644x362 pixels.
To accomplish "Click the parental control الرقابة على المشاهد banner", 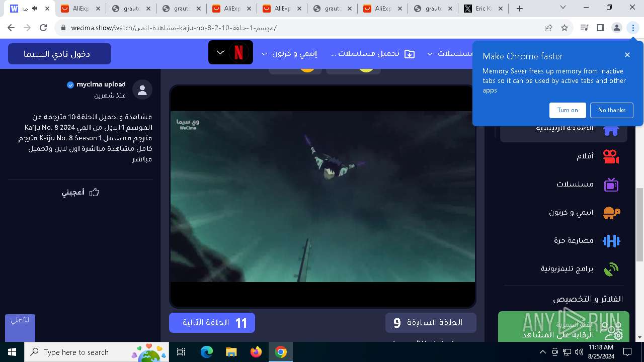I will 563,327.
